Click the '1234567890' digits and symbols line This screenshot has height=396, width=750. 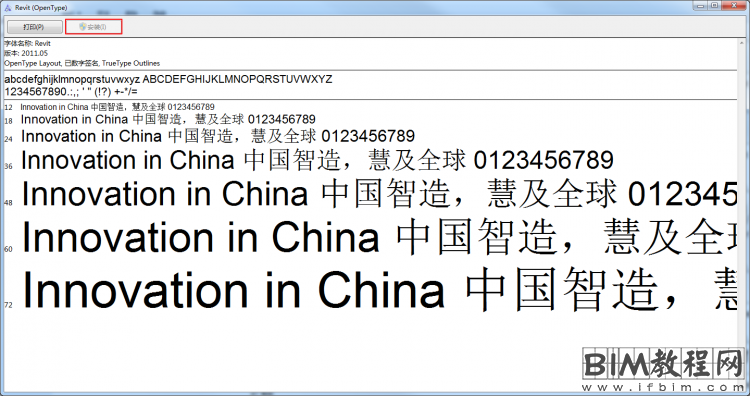71,91
